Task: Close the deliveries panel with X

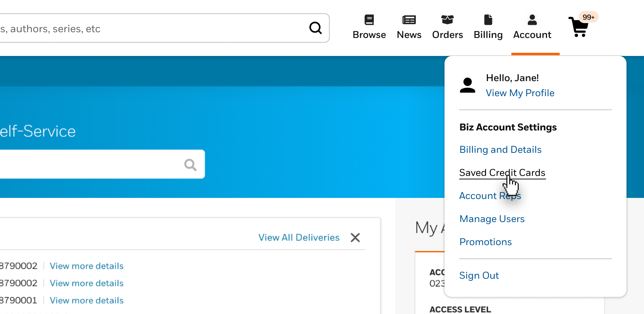Action: click(x=355, y=238)
